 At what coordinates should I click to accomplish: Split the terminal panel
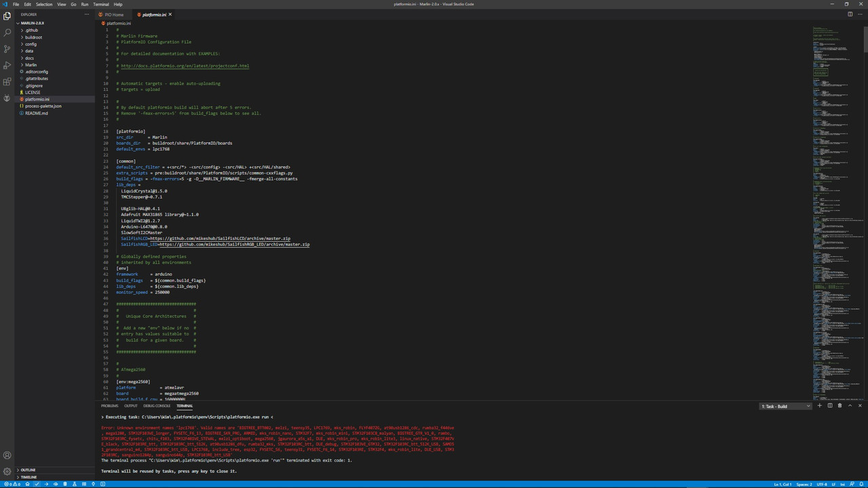(829, 406)
